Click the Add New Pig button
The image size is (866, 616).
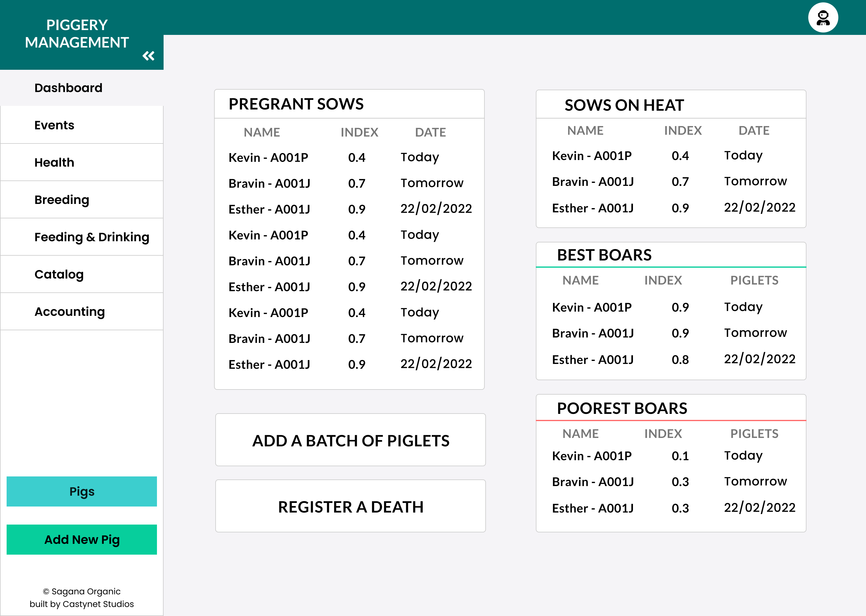coord(81,539)
